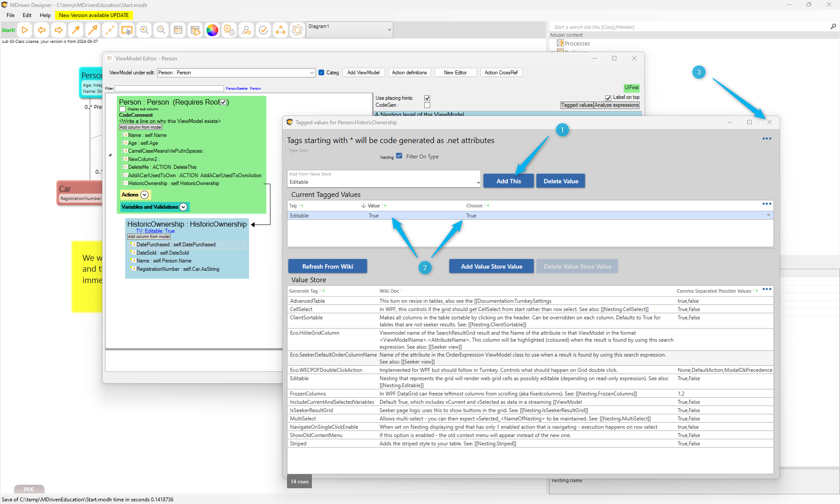The height and width of the screenshot is (504, 840).
Task: Expand the Variables and Validations section
Action: click(183, 207)
